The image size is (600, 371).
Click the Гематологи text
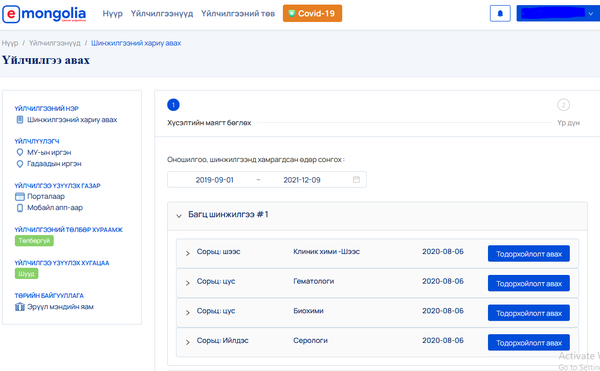[313, 281]
